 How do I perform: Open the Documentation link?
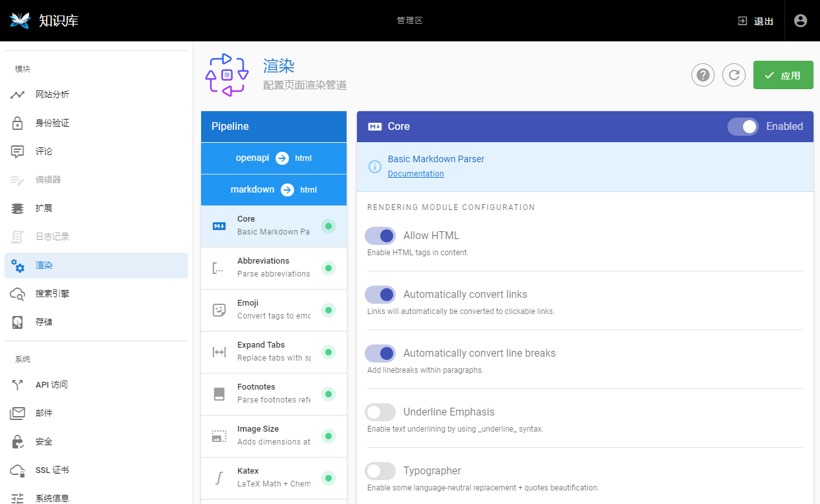click(416, 174)
